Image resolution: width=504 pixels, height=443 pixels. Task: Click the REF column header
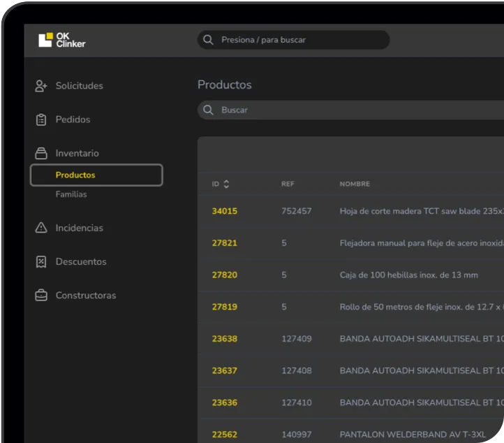[x=288, y=184]
